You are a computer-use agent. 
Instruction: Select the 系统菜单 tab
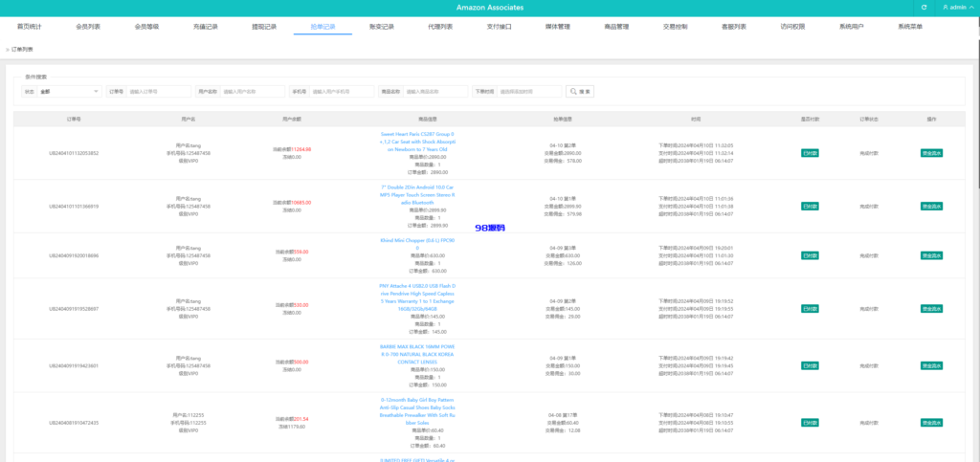point(911,27)
